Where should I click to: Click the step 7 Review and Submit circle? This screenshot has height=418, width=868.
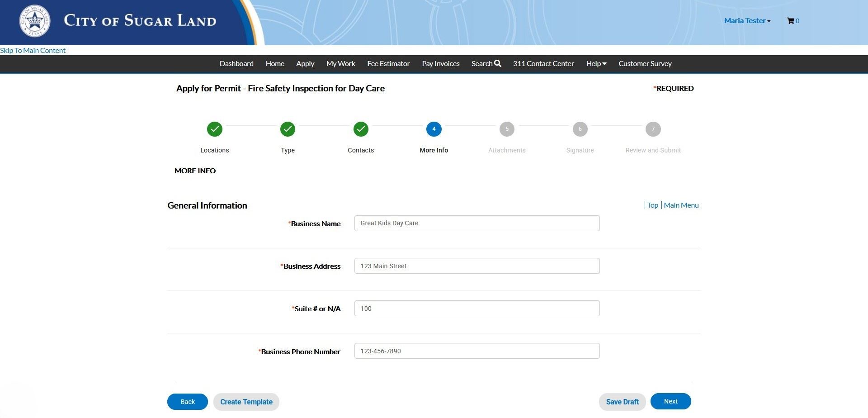(653, 129)
